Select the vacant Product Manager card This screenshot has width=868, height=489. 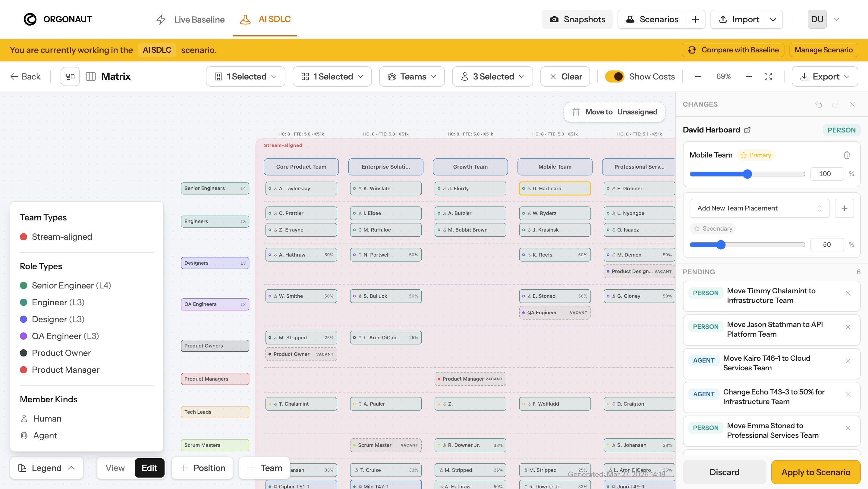[x=470, y=379]
